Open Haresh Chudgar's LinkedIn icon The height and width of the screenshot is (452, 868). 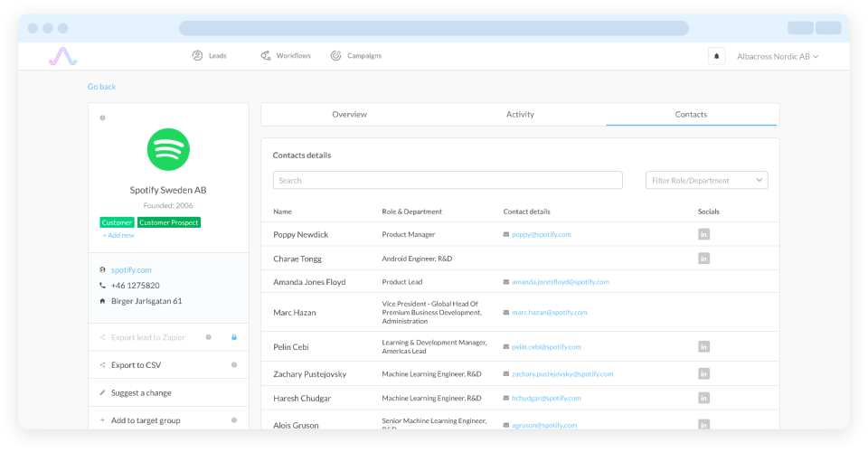point(703,399)
